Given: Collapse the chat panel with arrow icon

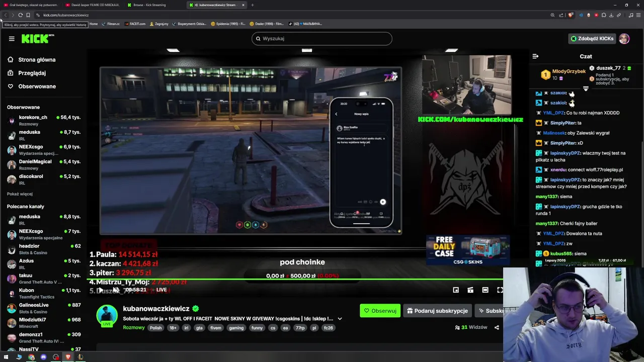Looking at the screenshot, I should [x=535, y=56].
